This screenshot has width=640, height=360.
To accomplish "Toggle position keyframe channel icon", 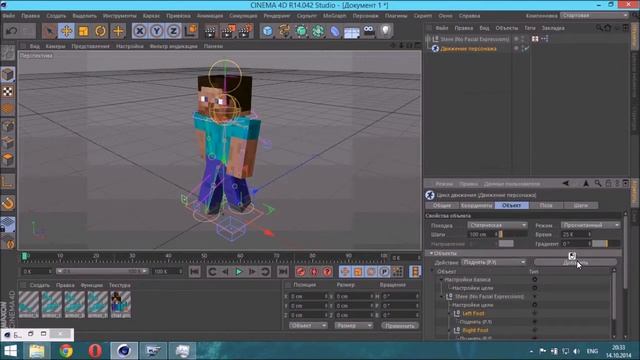I will pos(344,271).
